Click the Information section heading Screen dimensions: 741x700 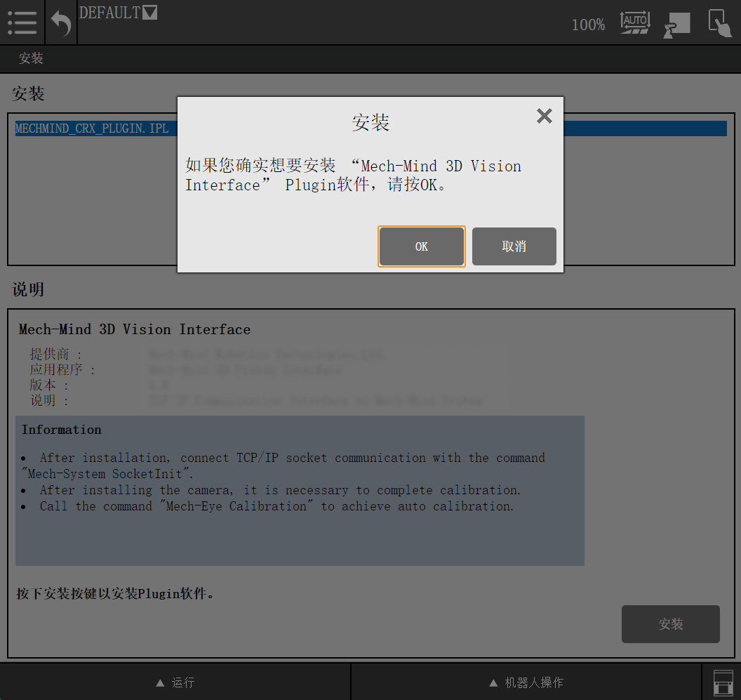62,430
